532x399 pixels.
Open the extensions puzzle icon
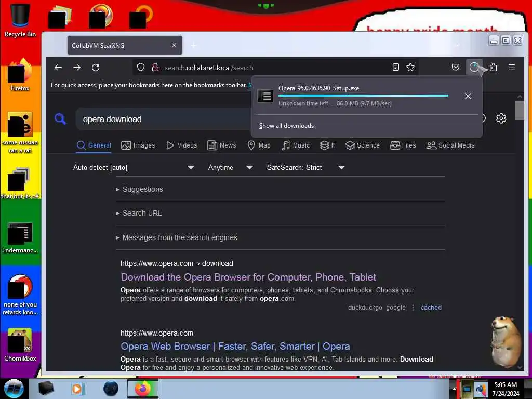[494, 67]
